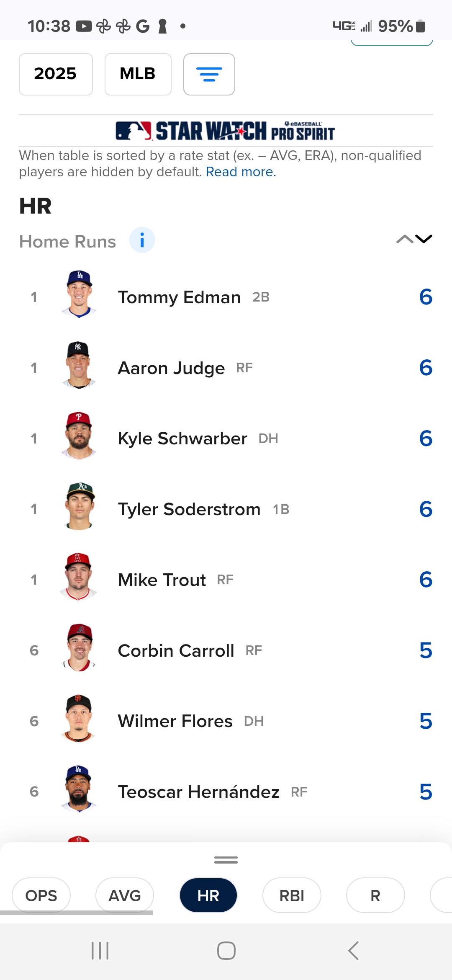Tap the MLB Star Watch banner

pos(226,131)
